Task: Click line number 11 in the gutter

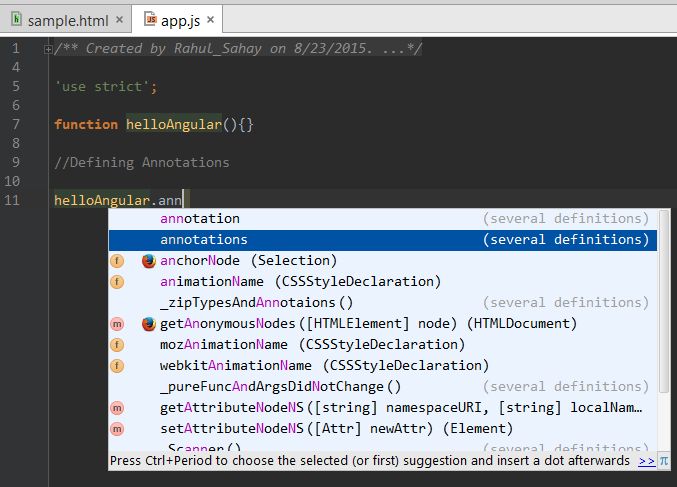Action: click(12, 201)
